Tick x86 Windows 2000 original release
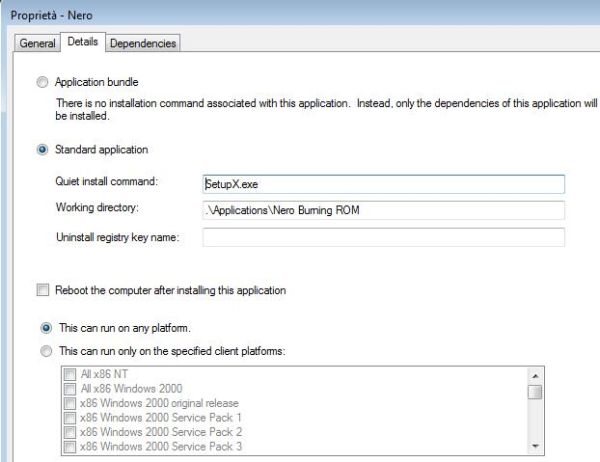 click(70, 403)
